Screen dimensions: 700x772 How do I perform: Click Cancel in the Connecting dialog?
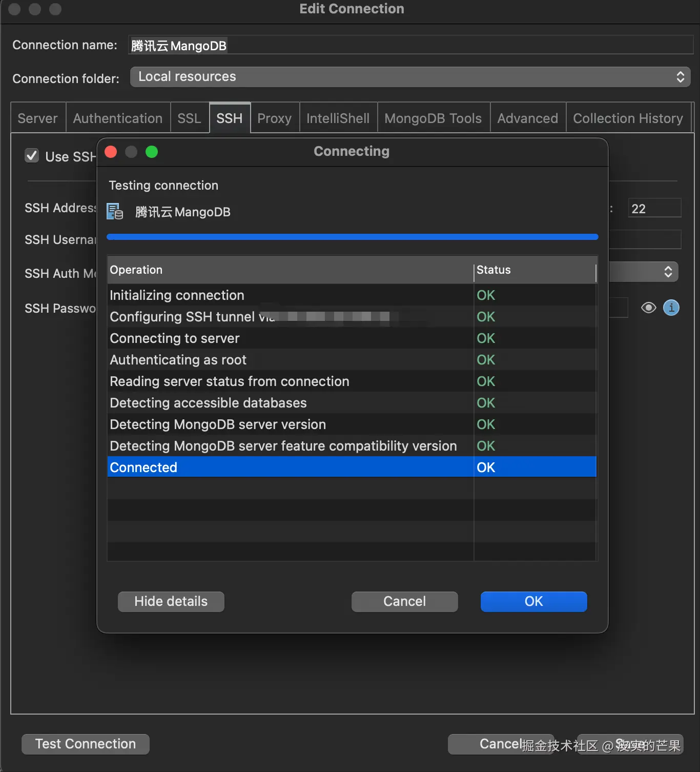[x=405, y=601]
